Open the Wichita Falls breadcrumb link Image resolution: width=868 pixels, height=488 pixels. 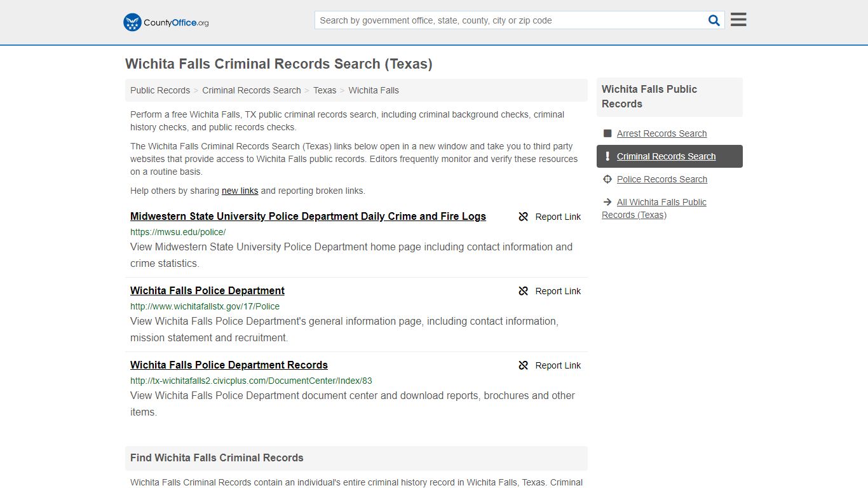coord(374,90)
